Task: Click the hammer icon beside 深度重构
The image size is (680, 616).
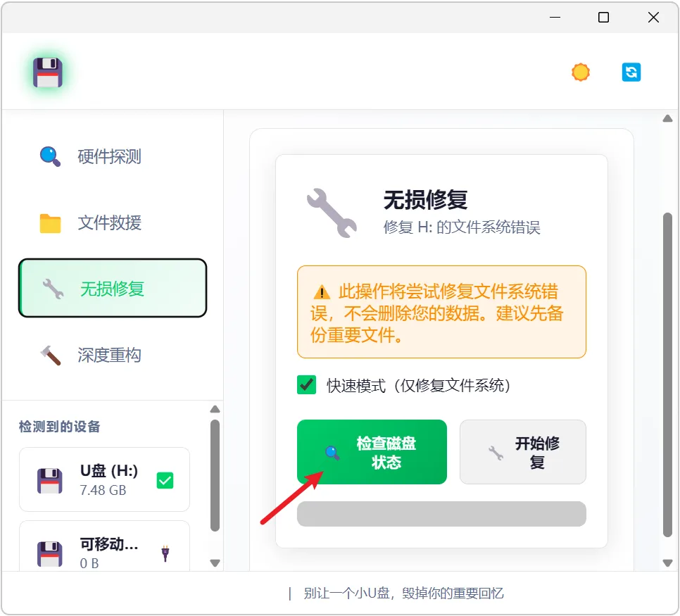Action: point(50,356)
